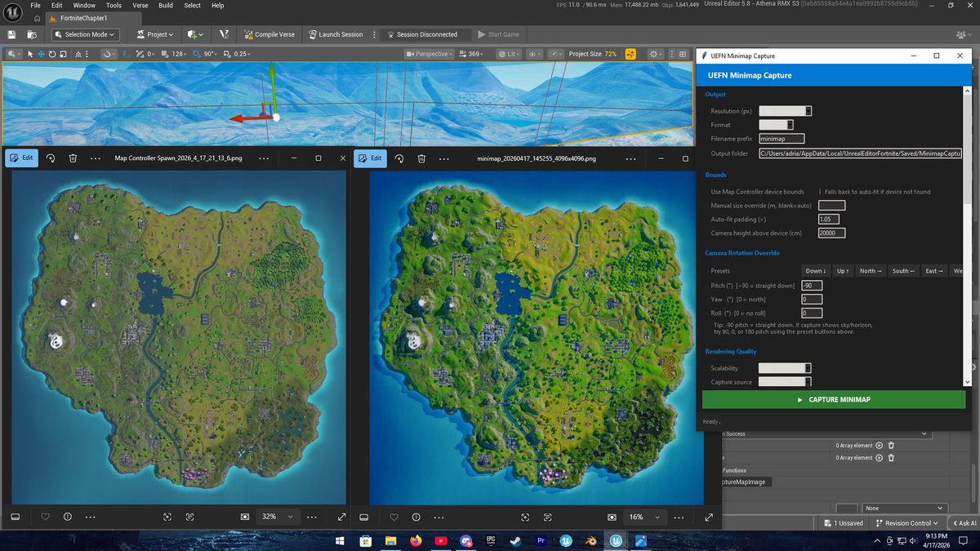Click the Session Disconnected status
The width and height of the screenshot is (980, 551).
pos(427,34)
